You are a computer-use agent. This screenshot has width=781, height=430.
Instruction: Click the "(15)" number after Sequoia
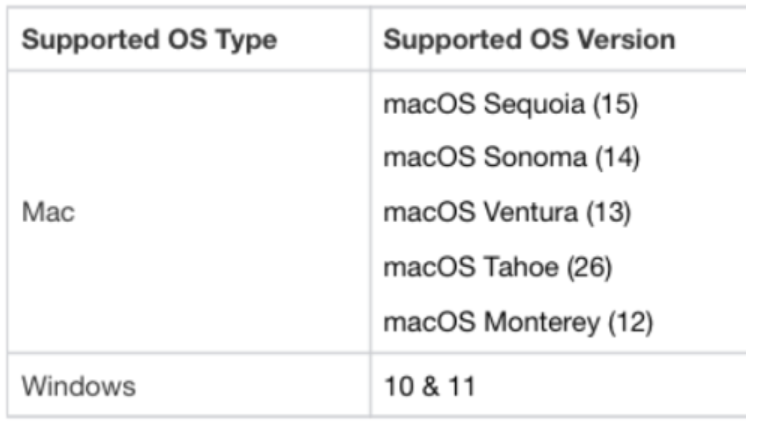pos(614,104)
